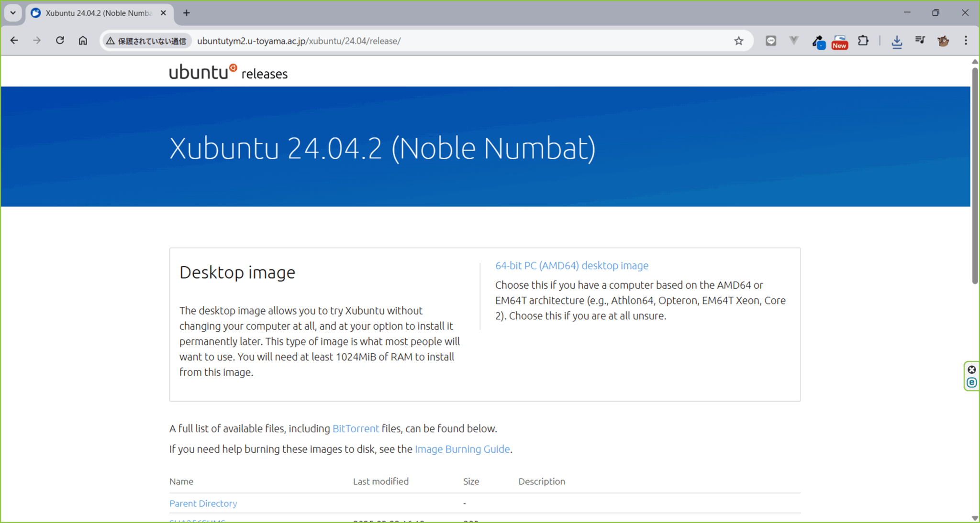Reload the current page
This screenshot has height=523, width=980.
60,41
